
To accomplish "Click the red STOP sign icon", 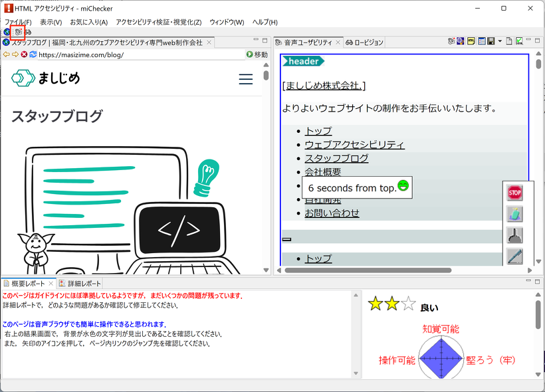I will point(515,193).
